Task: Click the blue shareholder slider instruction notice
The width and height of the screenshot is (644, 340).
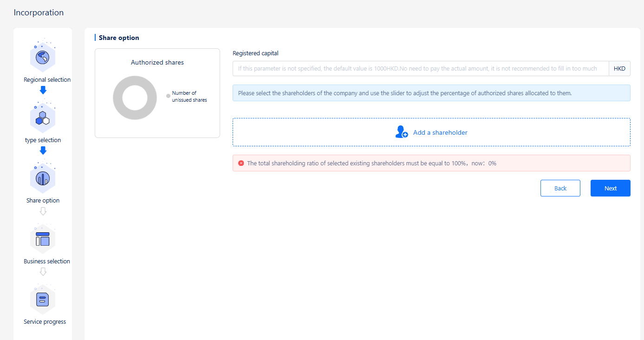Action: [431, 93]
